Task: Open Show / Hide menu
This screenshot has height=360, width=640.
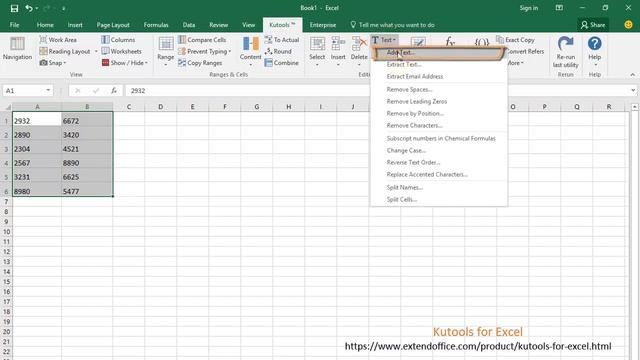Action: [124, 63]
